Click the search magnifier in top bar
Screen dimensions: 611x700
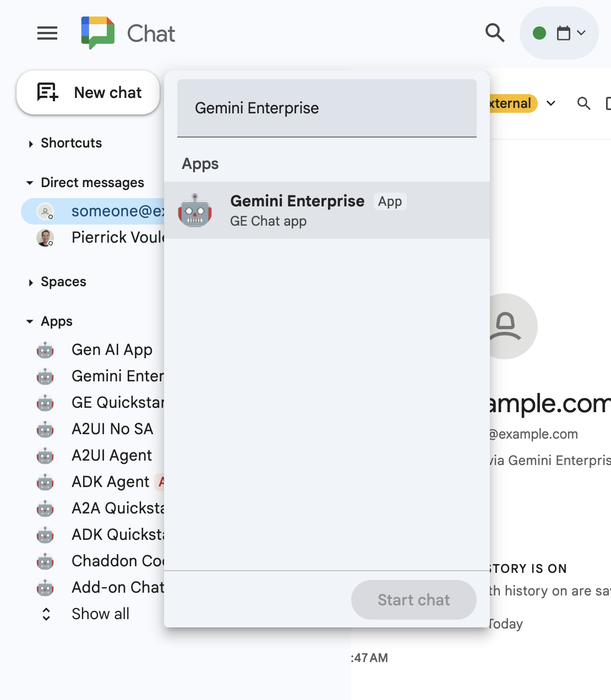[495, 33]
